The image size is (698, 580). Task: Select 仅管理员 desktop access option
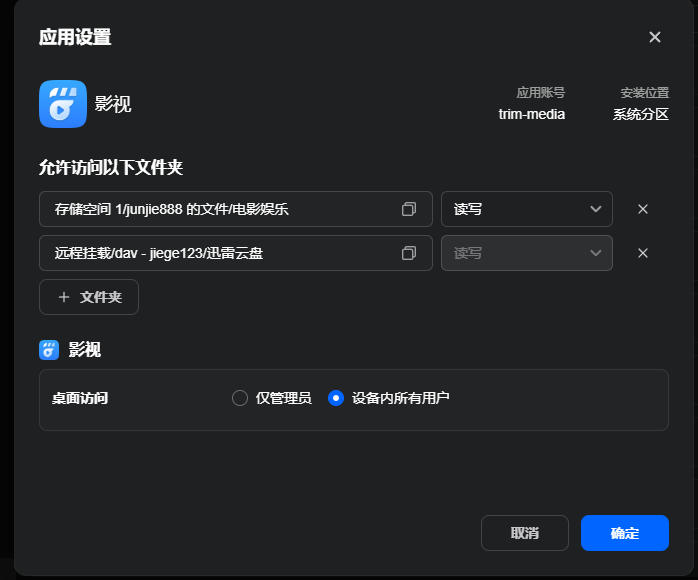coord(239,397)
